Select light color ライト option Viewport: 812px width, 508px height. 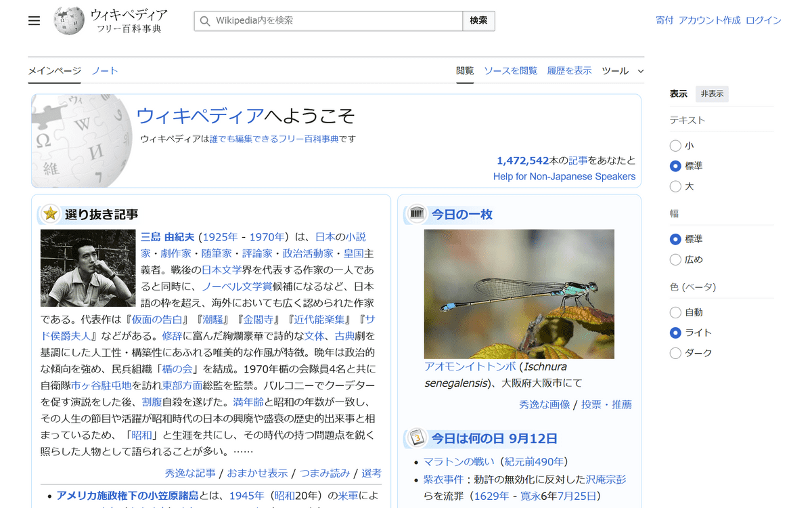click(x=675, y=333)
